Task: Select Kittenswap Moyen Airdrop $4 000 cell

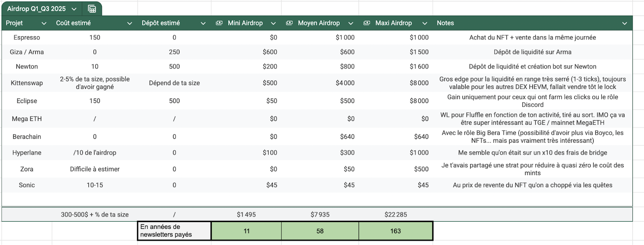Action: 320,83
